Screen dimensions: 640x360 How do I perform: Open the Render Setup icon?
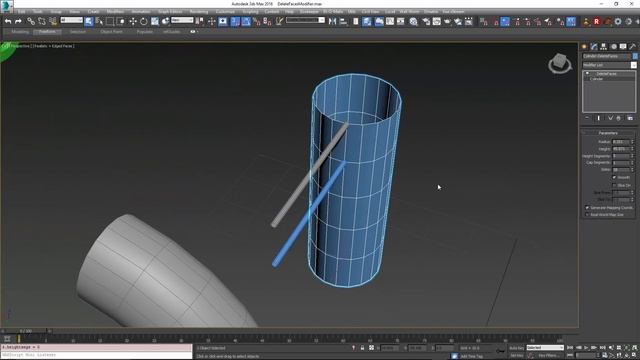tap(426, 21)
